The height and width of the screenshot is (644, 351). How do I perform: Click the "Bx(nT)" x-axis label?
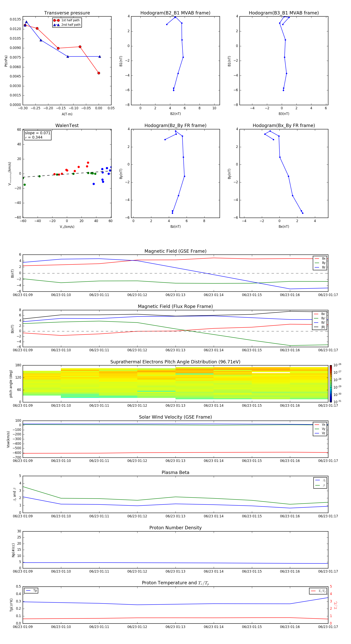284,227
